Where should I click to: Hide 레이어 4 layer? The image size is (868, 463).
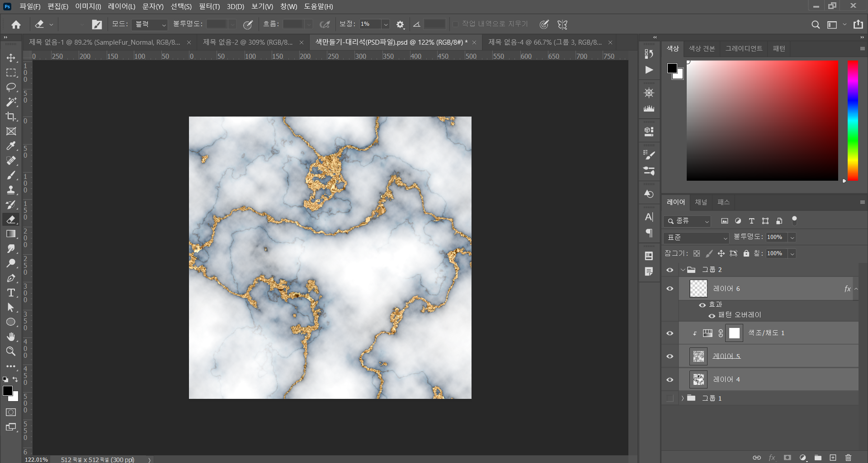[670, 380]
